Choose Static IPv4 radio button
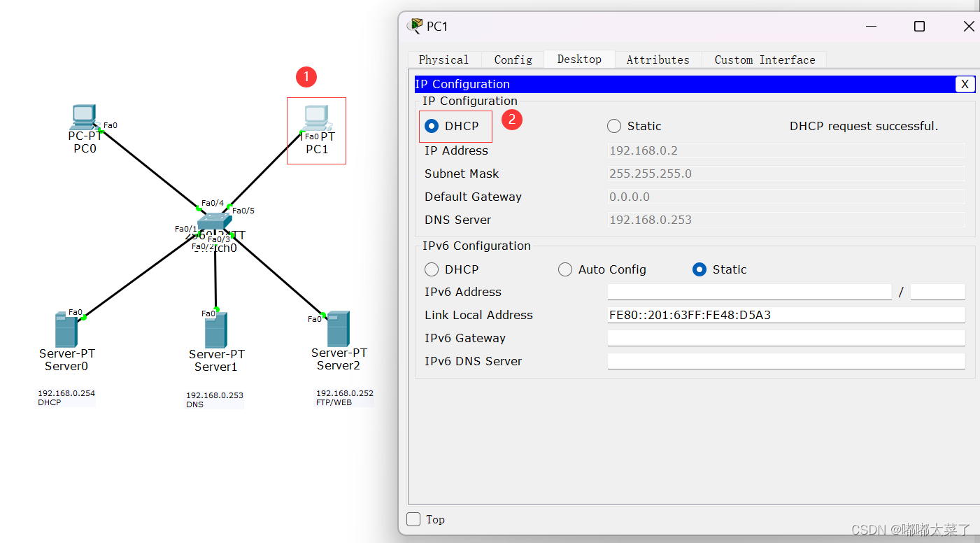 [x=614, y=126]
